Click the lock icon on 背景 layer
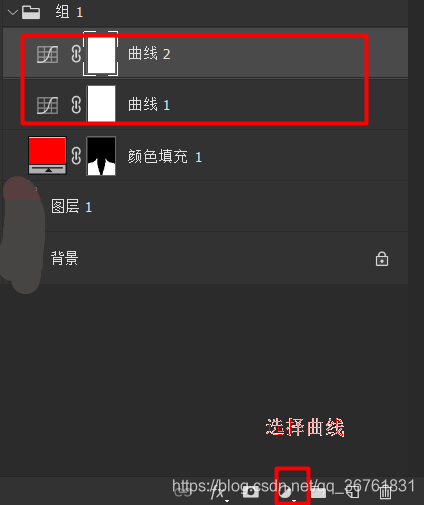This screenshot has height=505, width=424. coord(382,259)
